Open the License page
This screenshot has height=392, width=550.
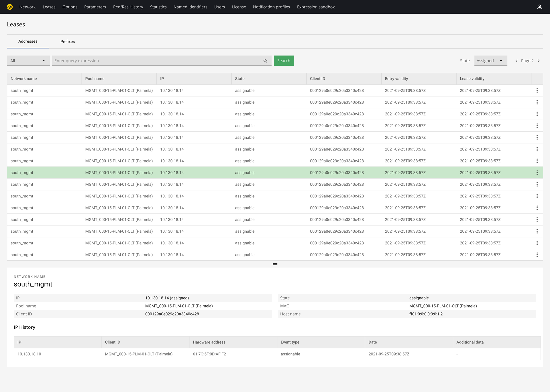click(239, 7)
